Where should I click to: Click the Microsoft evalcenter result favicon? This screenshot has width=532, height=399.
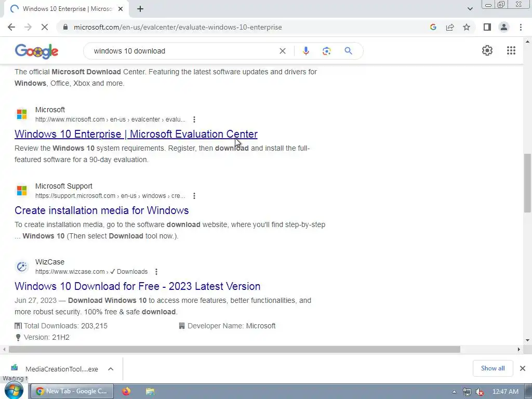[x=22, y=114]
